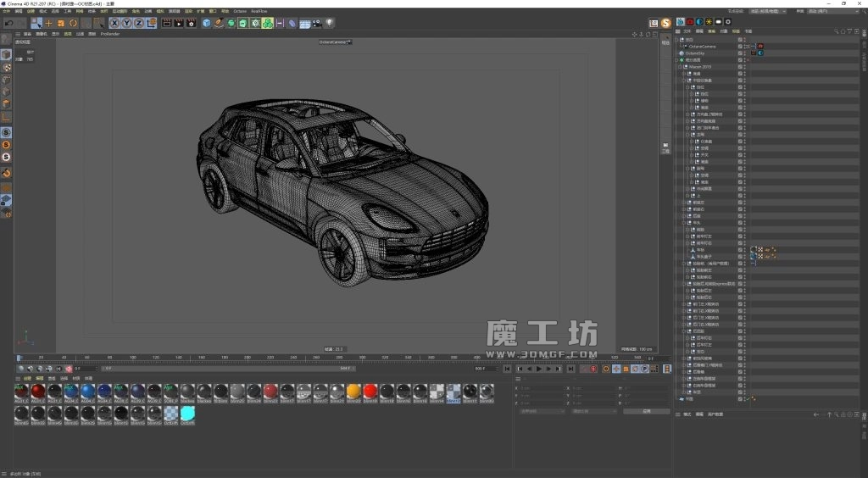Click the orange S icon above the Object Manager

[x=666, y=22]
